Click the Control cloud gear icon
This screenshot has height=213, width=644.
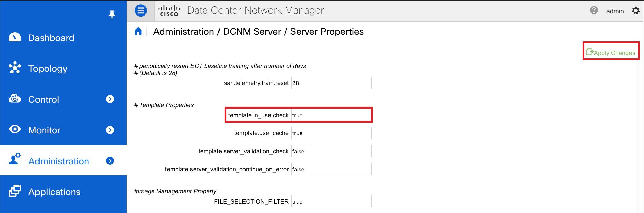click(x=15, y=99)
